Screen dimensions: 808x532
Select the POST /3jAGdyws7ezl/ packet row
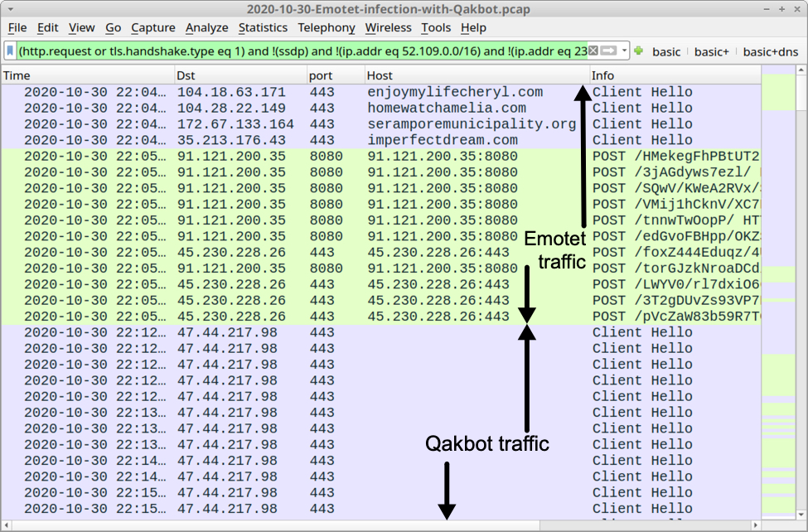click(381, 172)
